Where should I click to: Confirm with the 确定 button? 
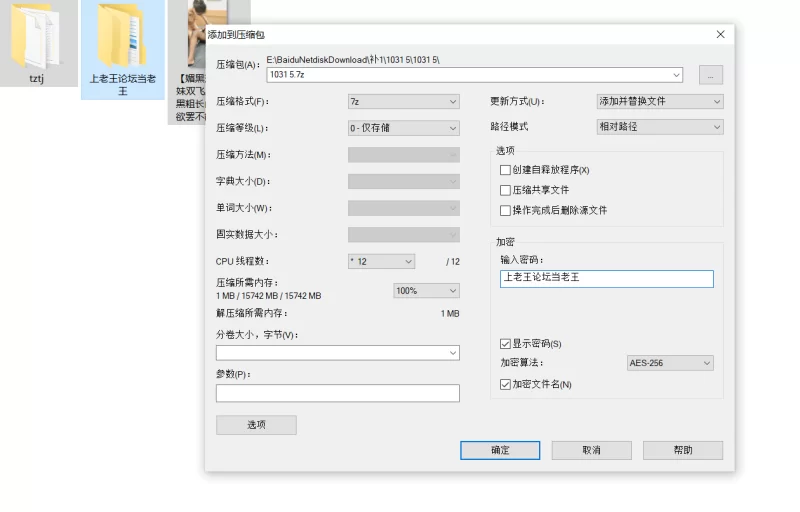(x=500, y=450)
